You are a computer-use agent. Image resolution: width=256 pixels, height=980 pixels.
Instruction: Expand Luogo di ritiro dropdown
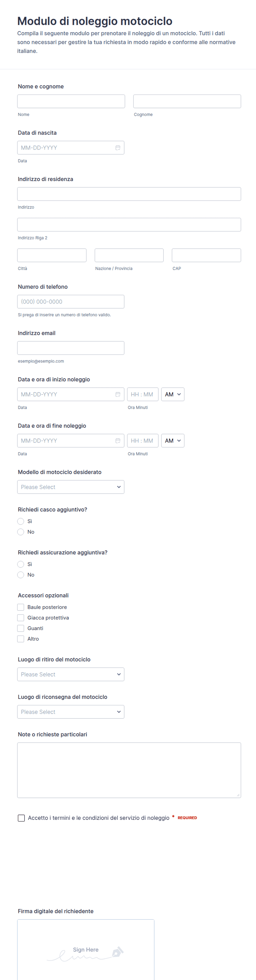pos(71,674)
